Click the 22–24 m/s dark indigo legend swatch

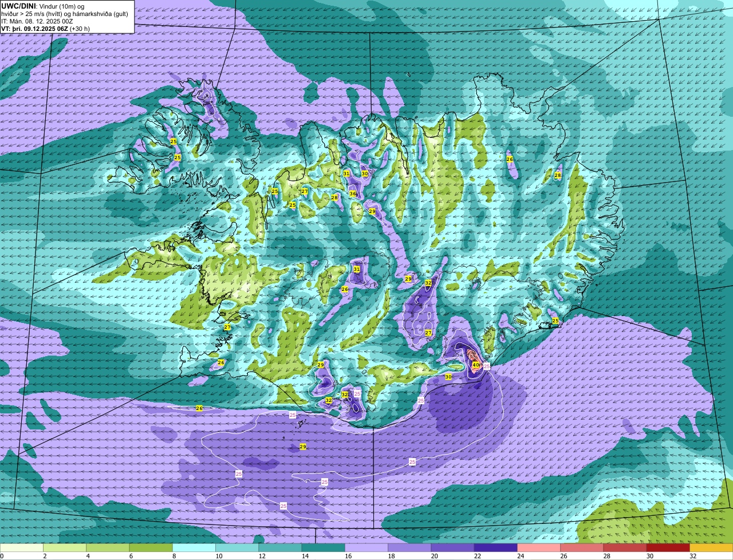click(x=496, y=547)
